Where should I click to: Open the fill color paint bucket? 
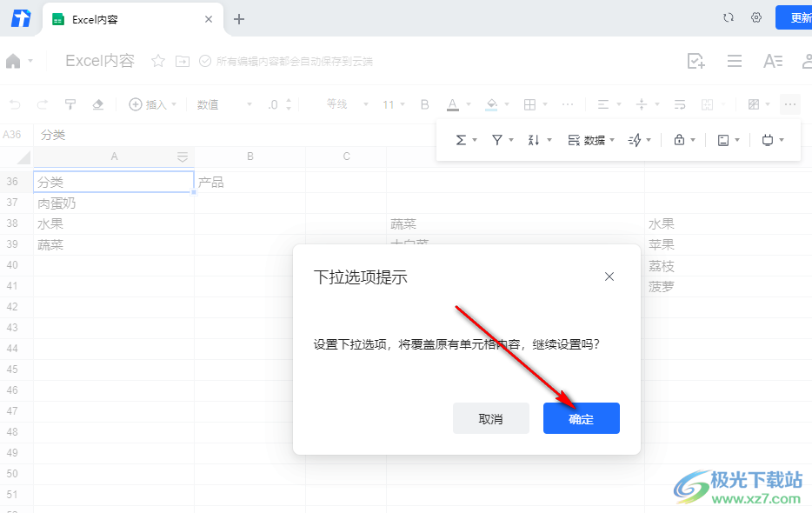pyautogui.click(x=491, y=104)
